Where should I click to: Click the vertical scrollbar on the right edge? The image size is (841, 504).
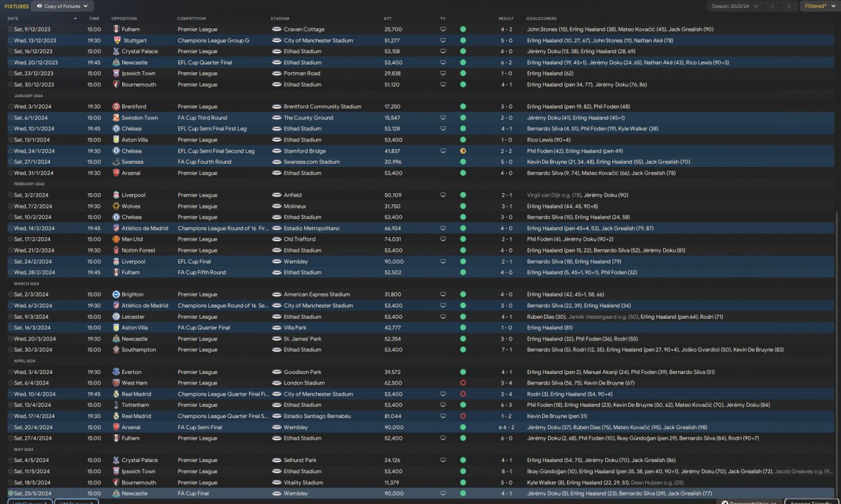[x=838, y=355]
